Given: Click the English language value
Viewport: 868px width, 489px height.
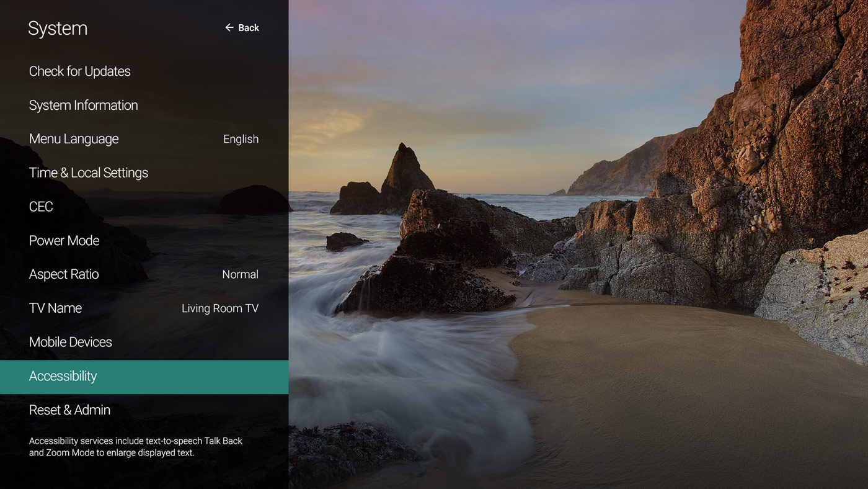Looking at the screenshot, I should coord(241,140).
